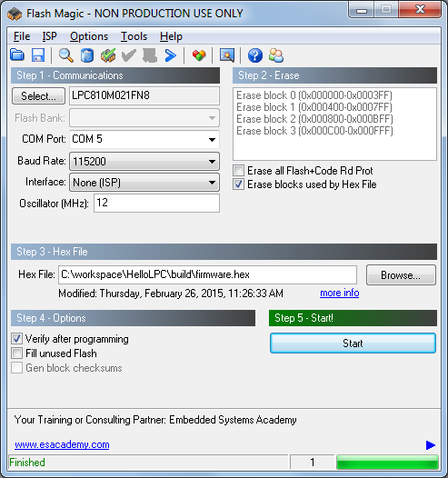Image resolution: width=448 pixels, height=478 pixels.
Task: Click the Open file folder toolbar icon
Action: point(17,55)
